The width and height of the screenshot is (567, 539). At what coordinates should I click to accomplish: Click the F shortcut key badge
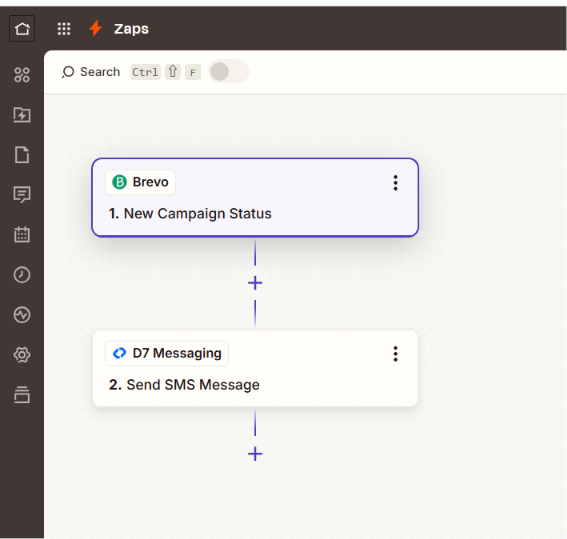(193, 72)
